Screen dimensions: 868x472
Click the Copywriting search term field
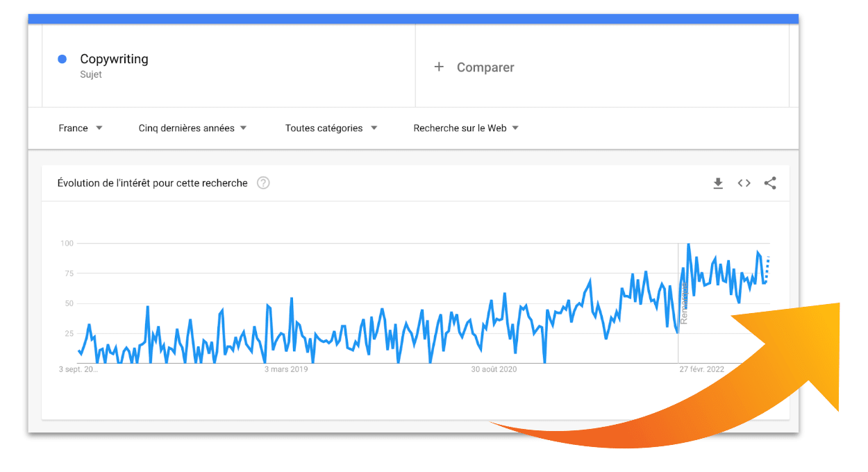click(115, 60)
